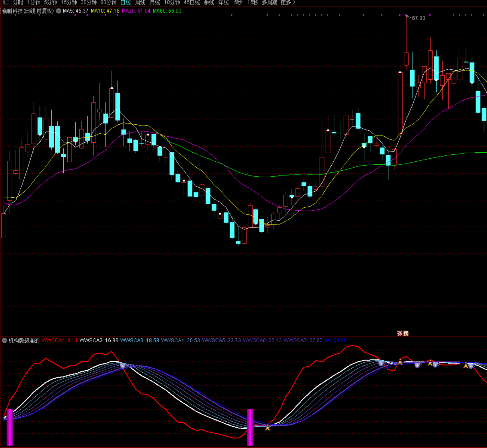Click the WWSCA4: 20.53 label
The image size is (487, 448).
[181, 340]
